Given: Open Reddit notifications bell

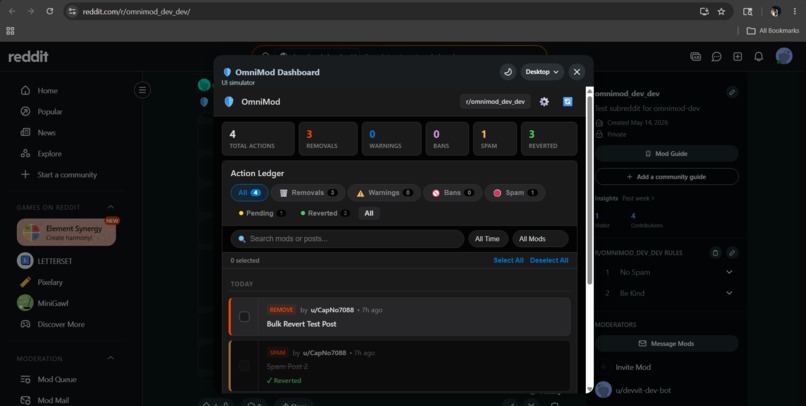Looking at the screenshot, I should pyautogui.click(x=759, y=57).
